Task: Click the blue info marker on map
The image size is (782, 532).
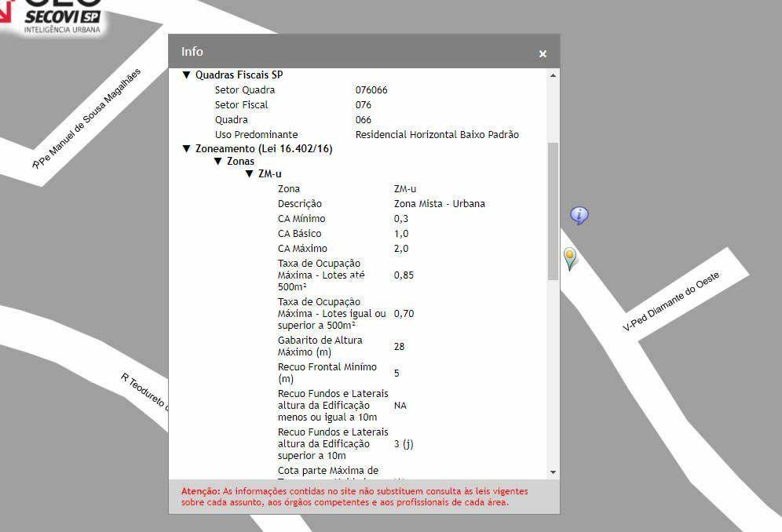Action: (x=579, y=215)
